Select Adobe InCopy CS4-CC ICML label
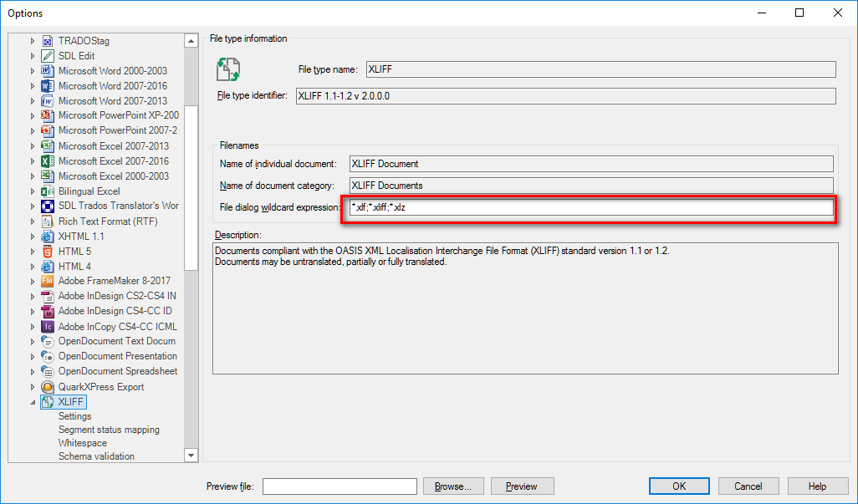The image size is (858, 504). point(118,326)
